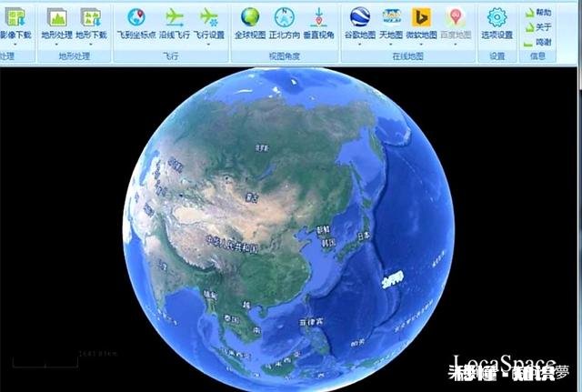Click the 菲律宾 label on globe

[311, 322]
